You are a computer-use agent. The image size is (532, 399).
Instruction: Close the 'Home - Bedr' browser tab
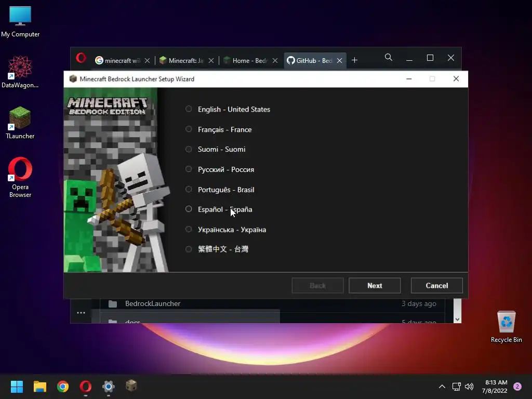275,60
